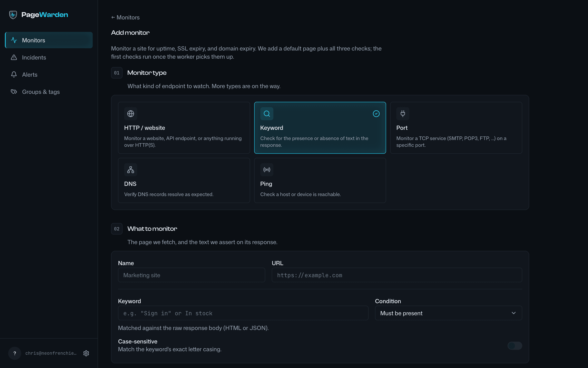Open the Condition dropdown Must be present

coord(448,313)
